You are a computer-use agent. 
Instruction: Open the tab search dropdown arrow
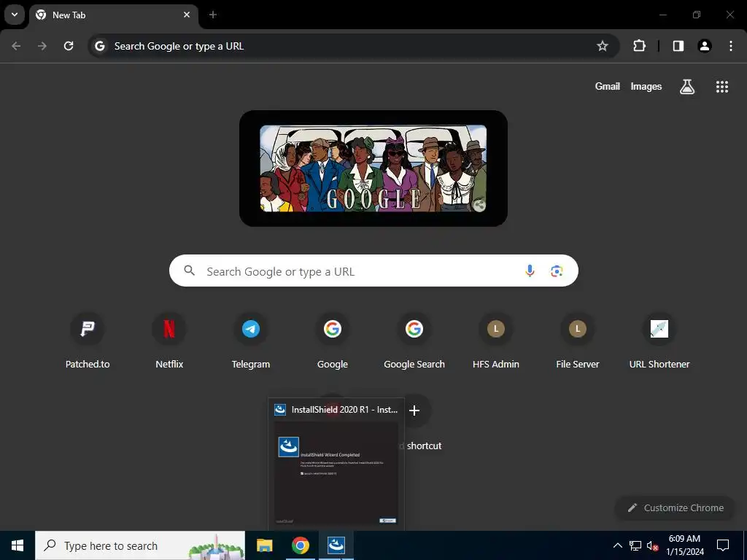[x=15, y=15]
